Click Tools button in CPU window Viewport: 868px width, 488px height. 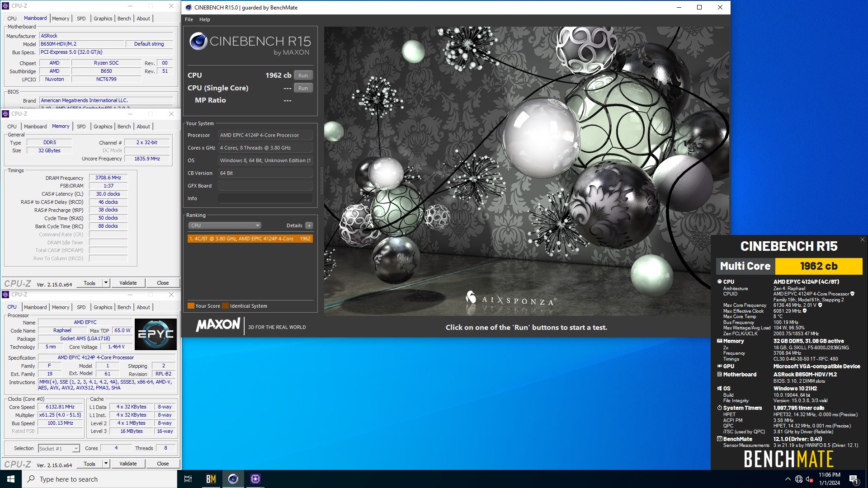click(x=90, y=464)
